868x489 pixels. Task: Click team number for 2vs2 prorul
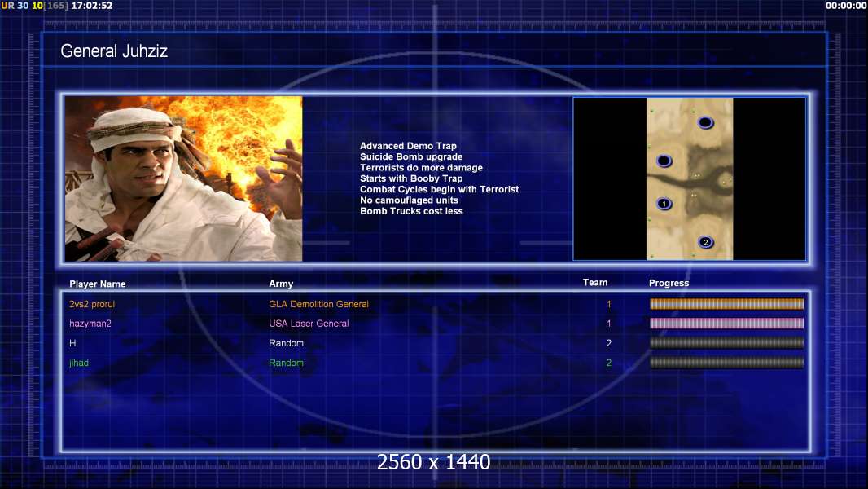[x=609, y=304]
